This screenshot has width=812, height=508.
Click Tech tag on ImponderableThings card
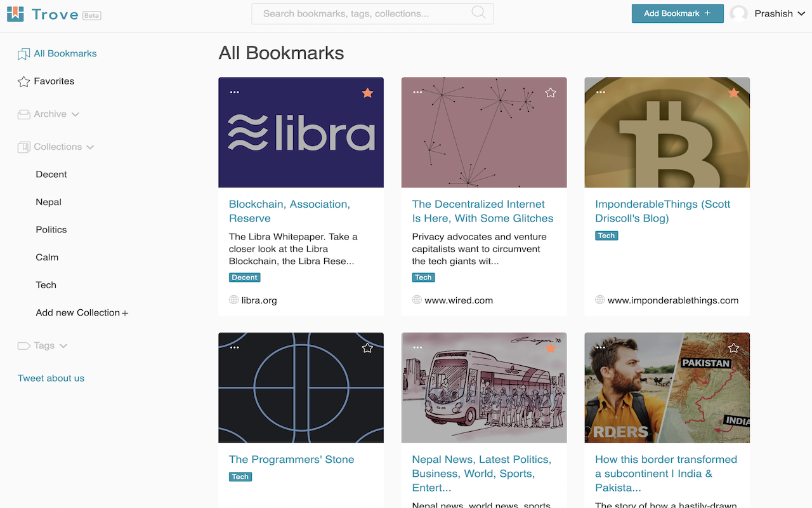click(606, 236)
